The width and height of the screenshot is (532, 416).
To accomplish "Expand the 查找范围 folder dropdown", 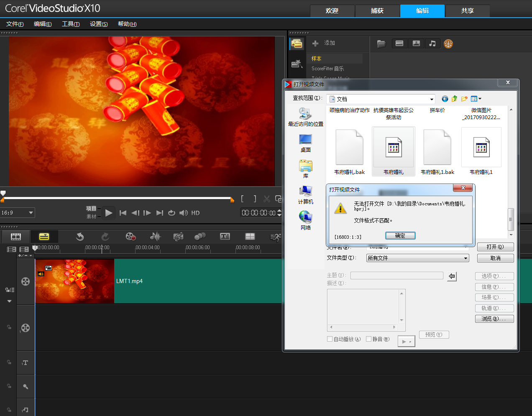I will click(x=432, y=99).
